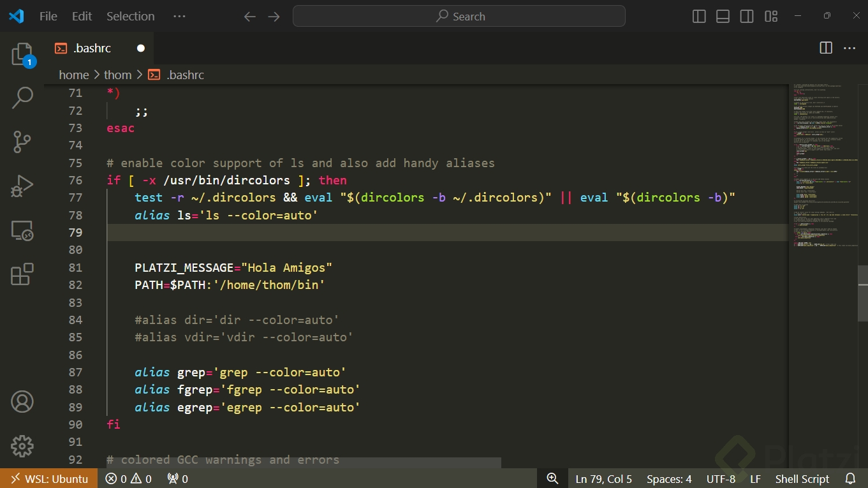Go back with the left arrow
The width and height of the screenshot is (868, 488).
(x=250, y=17)
